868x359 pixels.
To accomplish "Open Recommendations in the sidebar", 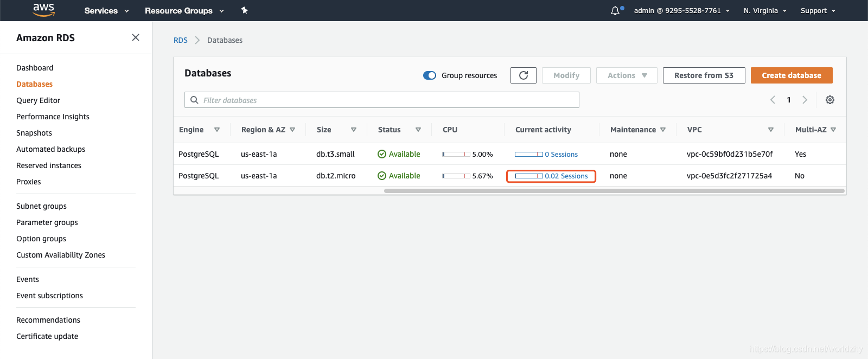I will point(48,320).
